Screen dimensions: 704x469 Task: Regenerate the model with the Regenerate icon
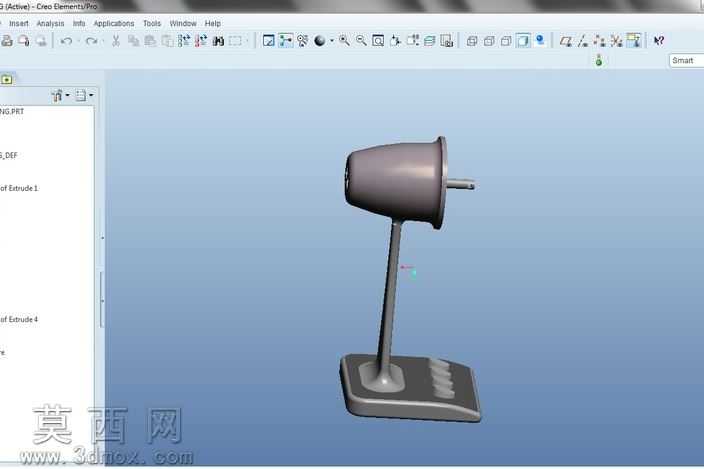[184, 41]
